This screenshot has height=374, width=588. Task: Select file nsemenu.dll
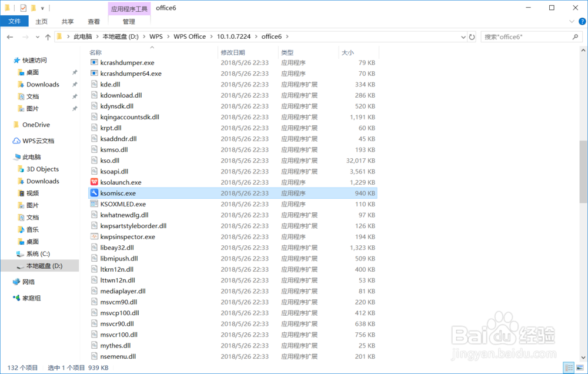[x=118, y=356]
